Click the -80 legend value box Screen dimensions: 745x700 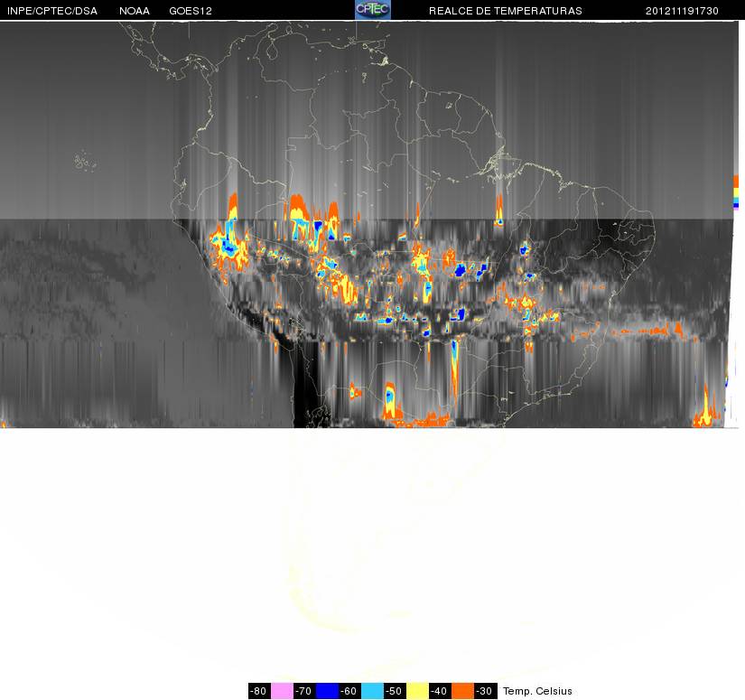pyautogui.click(x=259, y=691)
